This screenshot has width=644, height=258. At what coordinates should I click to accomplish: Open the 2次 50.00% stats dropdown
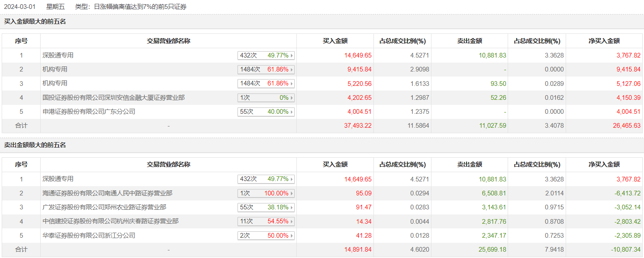(266, 236)
